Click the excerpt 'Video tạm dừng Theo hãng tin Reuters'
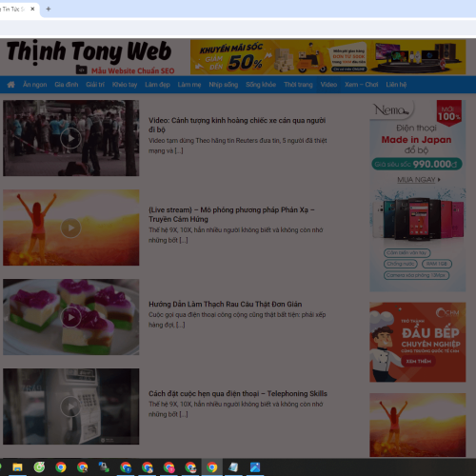Image resolution: width=476 pixels, height=476 pixels. 238,146
